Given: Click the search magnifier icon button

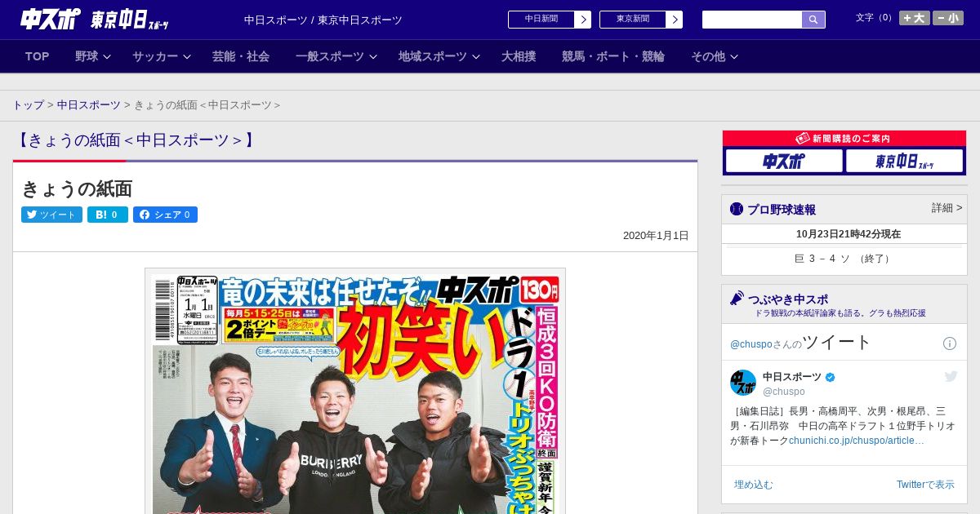Looking at the screenshot, I should tap(813, 20).
